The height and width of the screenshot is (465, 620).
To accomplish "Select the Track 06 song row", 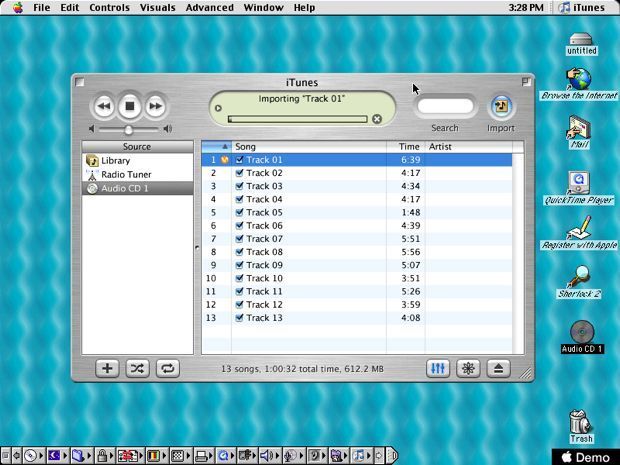I will click(357, 225).
